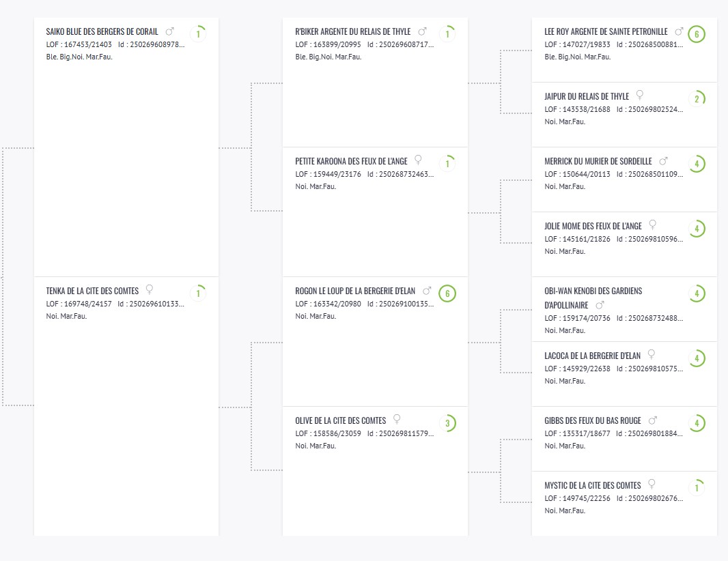Open LACOCA DE LA BERGERIE D'ELAN entry

[x=592, y=356]
